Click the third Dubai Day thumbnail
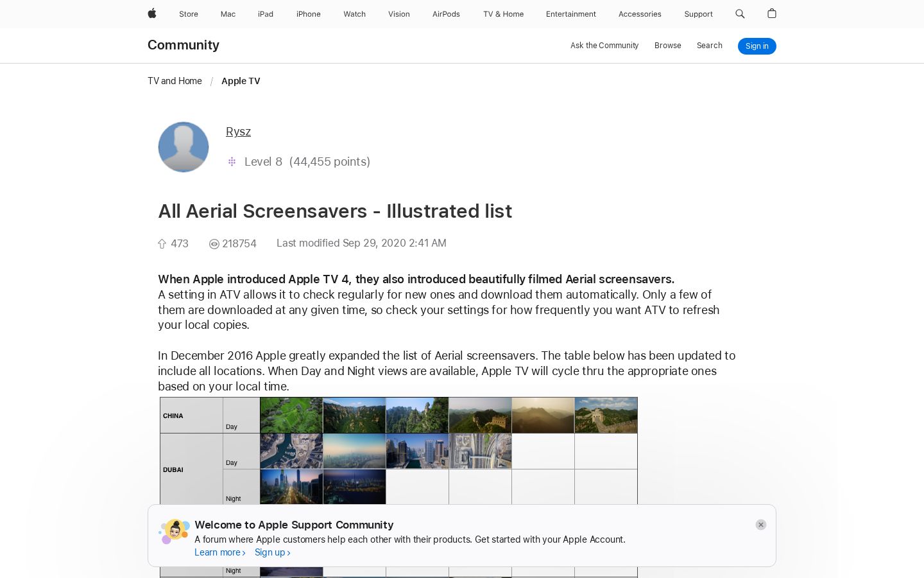Image resolution: width=924 pixels, height=578 pixels. (x=417, y=451)
